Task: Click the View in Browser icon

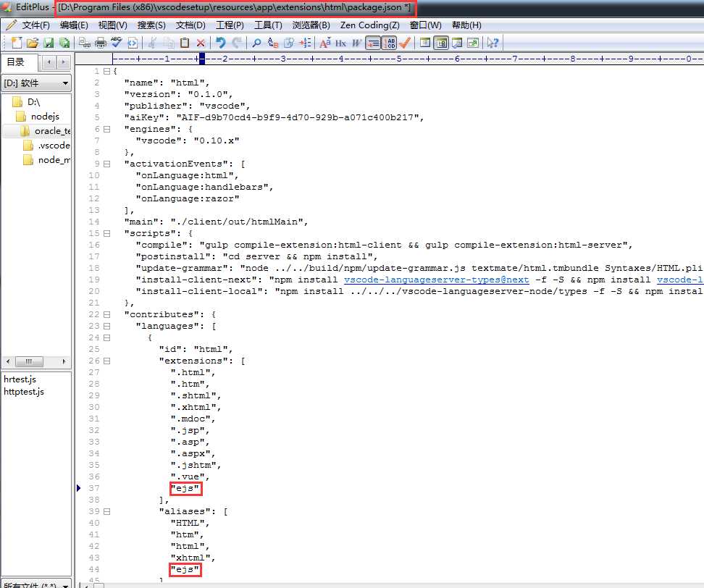Action: (x=133, y=43)
